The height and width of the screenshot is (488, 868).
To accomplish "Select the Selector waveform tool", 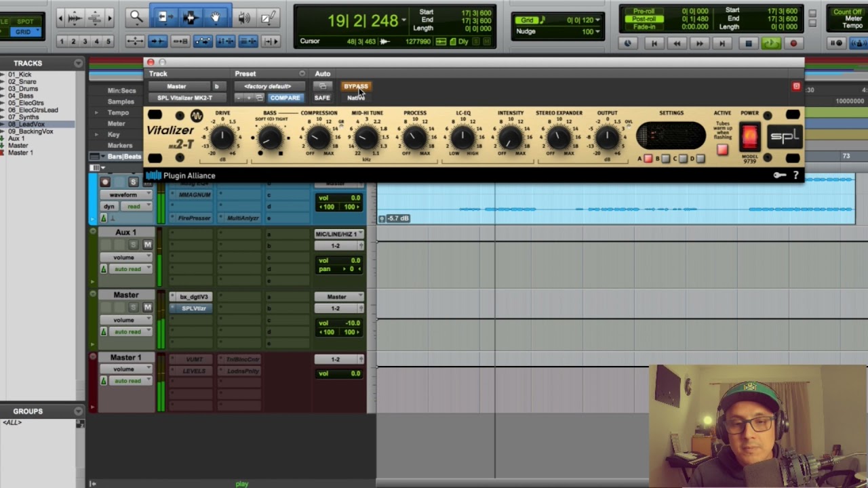I will pyautogui.click(x=189, y=18).
